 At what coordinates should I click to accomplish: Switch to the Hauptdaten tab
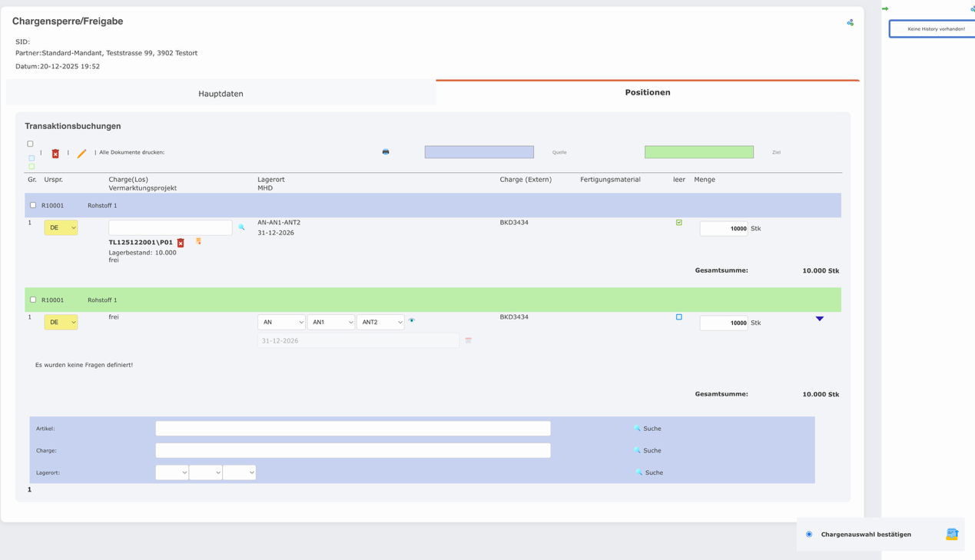pos(221,94)
